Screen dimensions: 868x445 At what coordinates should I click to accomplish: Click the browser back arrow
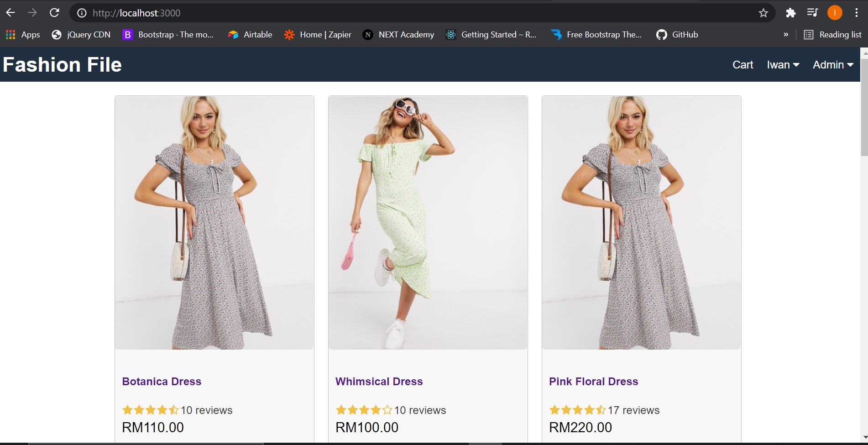click(x=10, y=13)
